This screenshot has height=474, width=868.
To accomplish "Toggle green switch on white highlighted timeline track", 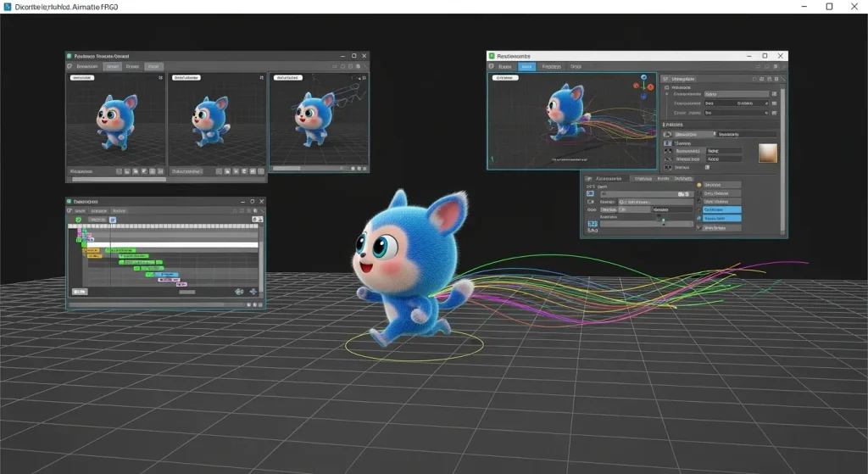I will [84, 245].
